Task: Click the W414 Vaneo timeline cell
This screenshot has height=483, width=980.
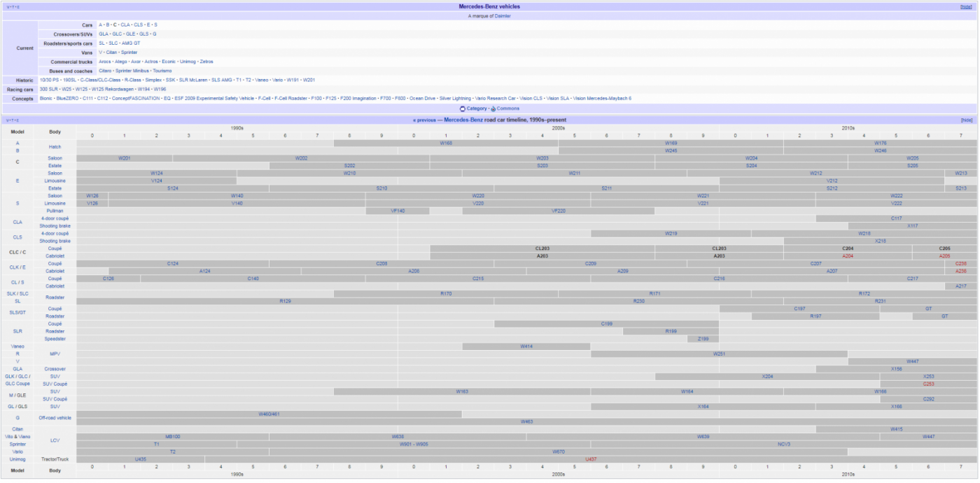Action: point(526,346)
